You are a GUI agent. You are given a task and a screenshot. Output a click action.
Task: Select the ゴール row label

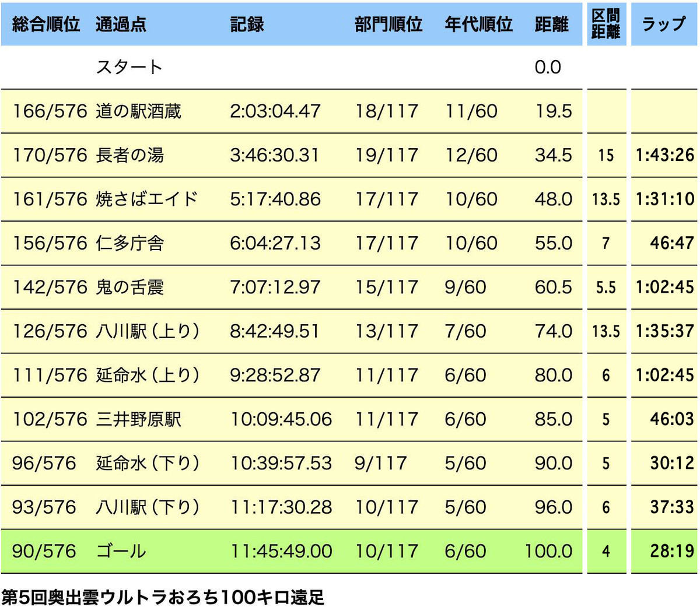pos(121,551)
